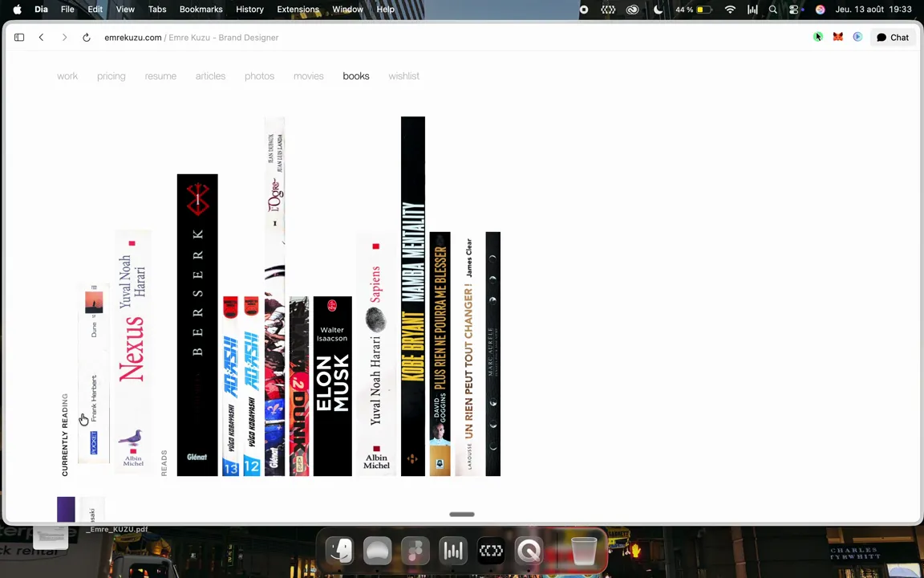This screenshot has height=578, width=924.
Task: Select Ao Ashi volume 13 spine
Action: click(x=230, y=385)
